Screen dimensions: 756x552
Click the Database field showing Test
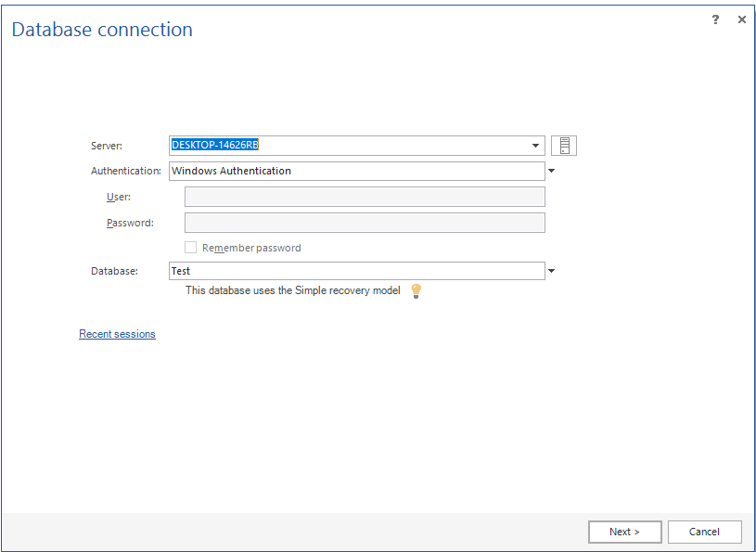point(357,271)
